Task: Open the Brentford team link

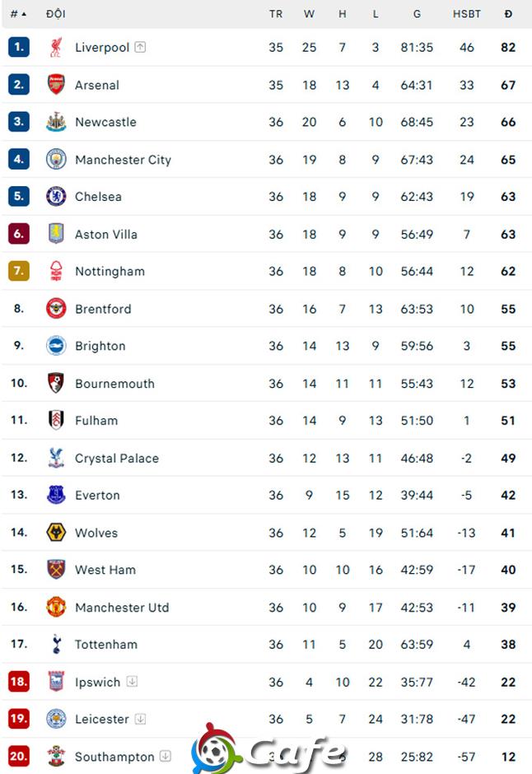Action: (103, 310)
